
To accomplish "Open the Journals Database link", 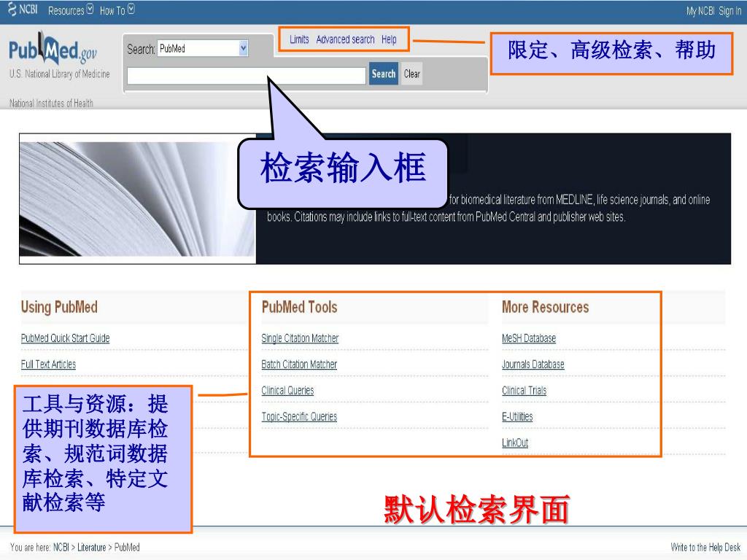I will (533, 365).
